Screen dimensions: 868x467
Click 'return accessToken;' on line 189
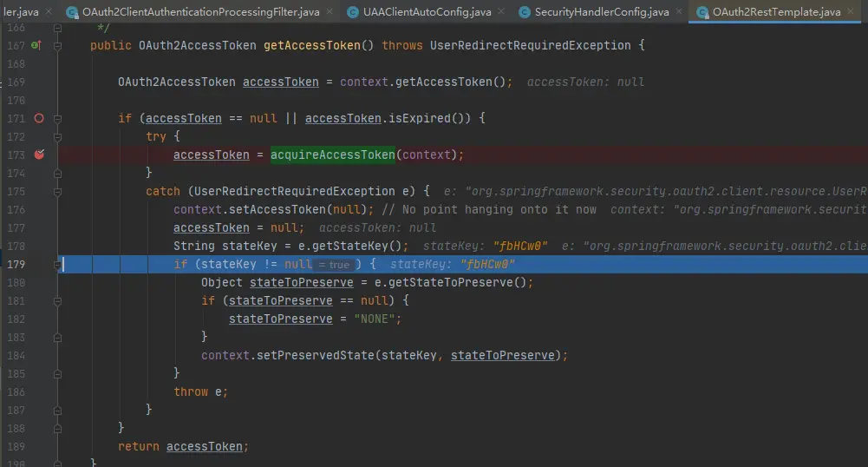point(184,446)
